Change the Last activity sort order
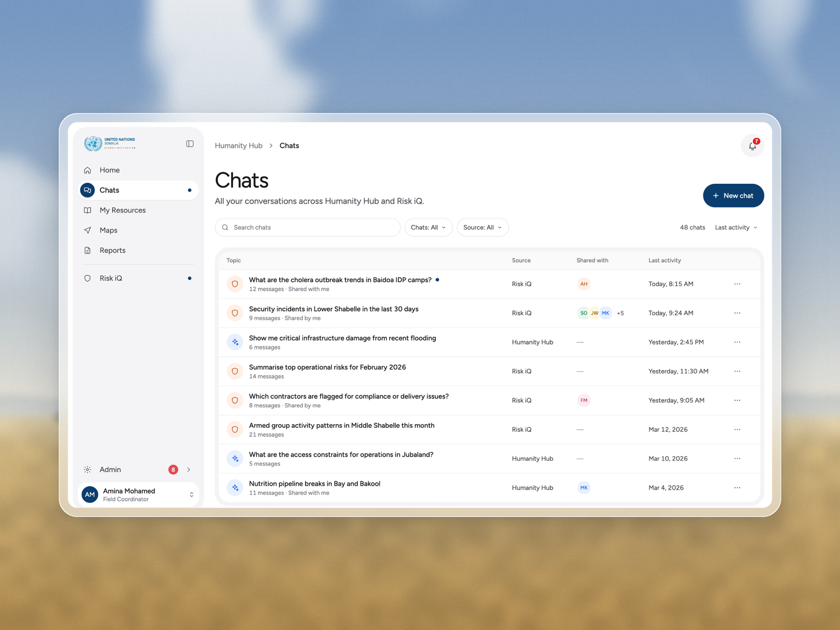Viewport: 840px width, 630px height. click(x=736, y=227)
